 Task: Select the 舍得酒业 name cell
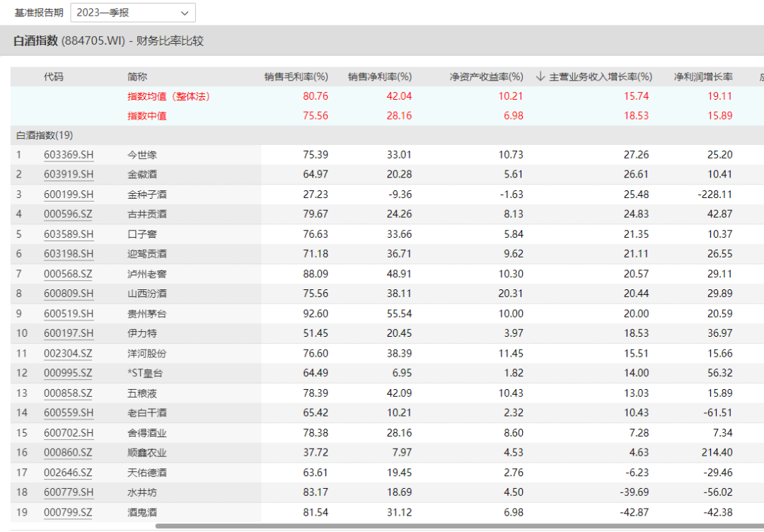pyautogui.click(x=147, y=433)
